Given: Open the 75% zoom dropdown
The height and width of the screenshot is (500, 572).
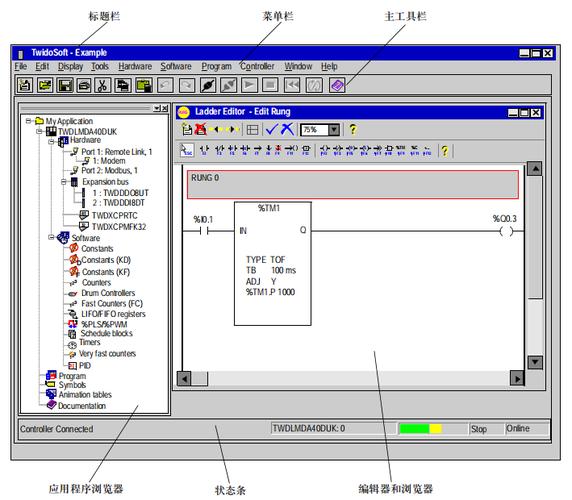Looking at the screenshot, I should coord(334,129).
